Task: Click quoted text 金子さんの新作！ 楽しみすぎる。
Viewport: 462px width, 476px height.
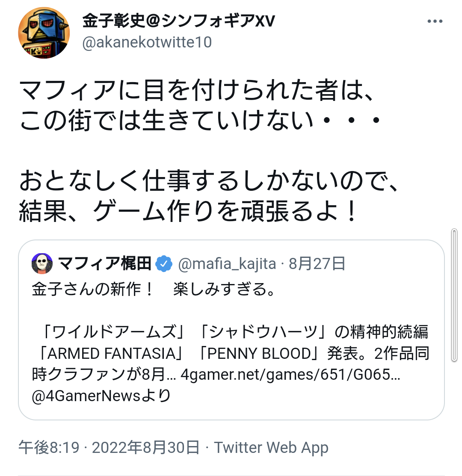Action: click(153, 290)
